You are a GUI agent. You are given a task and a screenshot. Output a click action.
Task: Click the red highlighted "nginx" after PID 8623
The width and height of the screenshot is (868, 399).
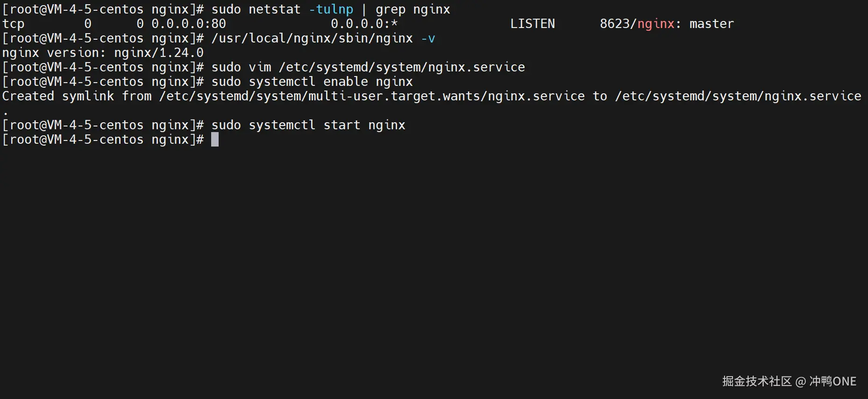[x=655, y=24]
